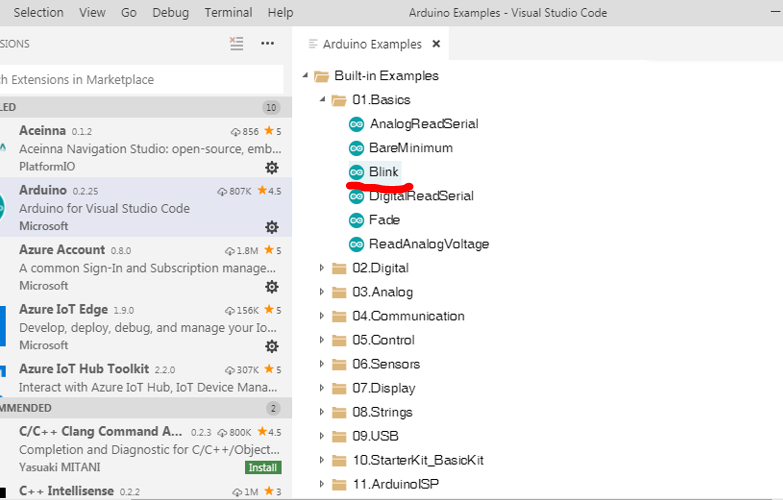
Task: Click the 06.Sensors folder icon
Action: pyautogui.click(x=339, y=364)
